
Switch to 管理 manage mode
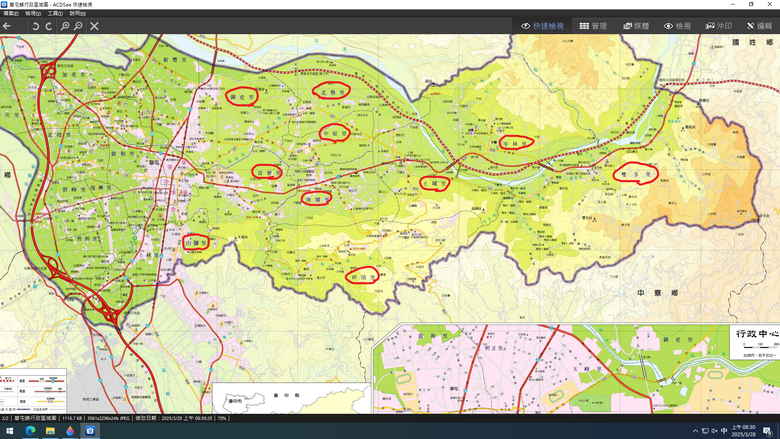tap(593, 26)
